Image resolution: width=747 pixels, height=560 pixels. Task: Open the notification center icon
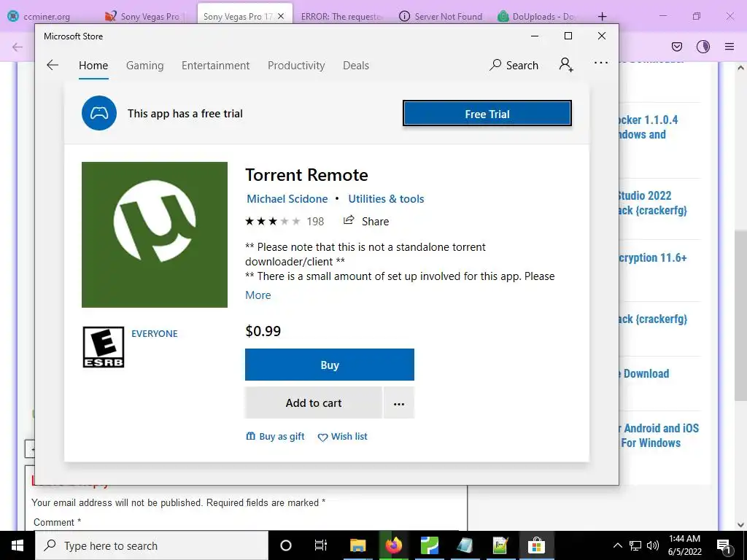[724, 545]
